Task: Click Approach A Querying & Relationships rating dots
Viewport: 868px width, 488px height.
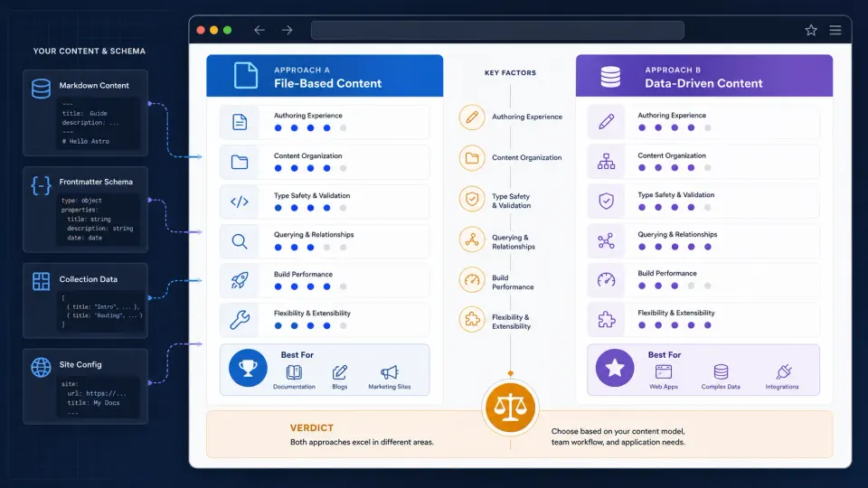Action: pyautogui.click(x=310, y=248)
